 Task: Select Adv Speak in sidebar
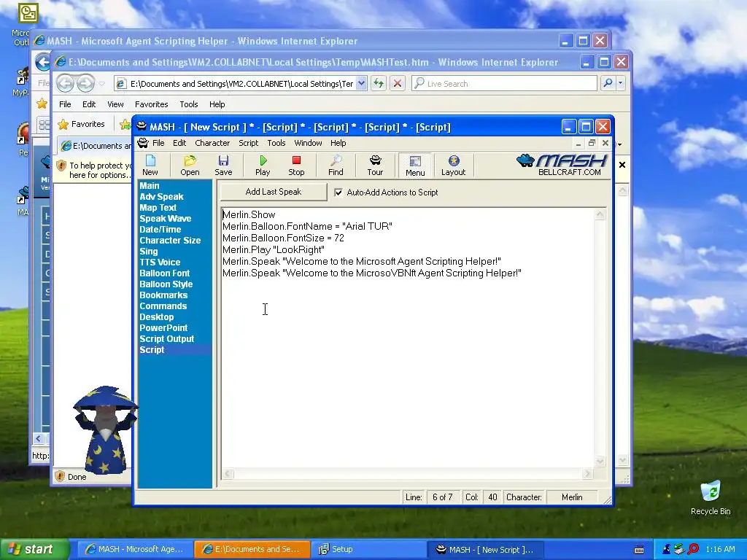[x=161, y=197]
